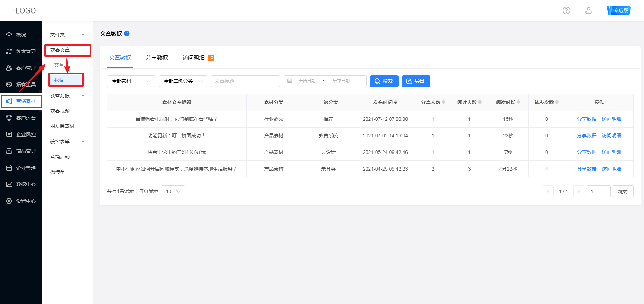Click the 文章标题 search input field

[x=245, y=81]
